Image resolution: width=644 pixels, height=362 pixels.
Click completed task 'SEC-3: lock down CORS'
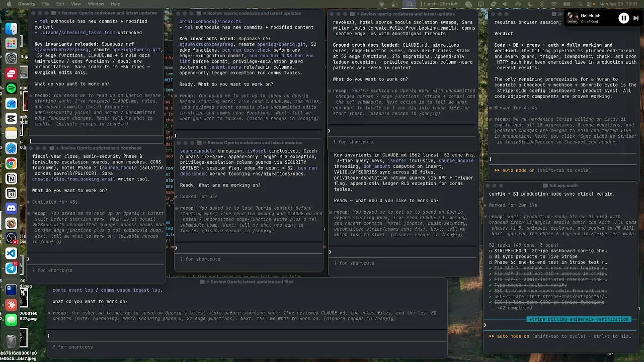(x=546, y=302)
